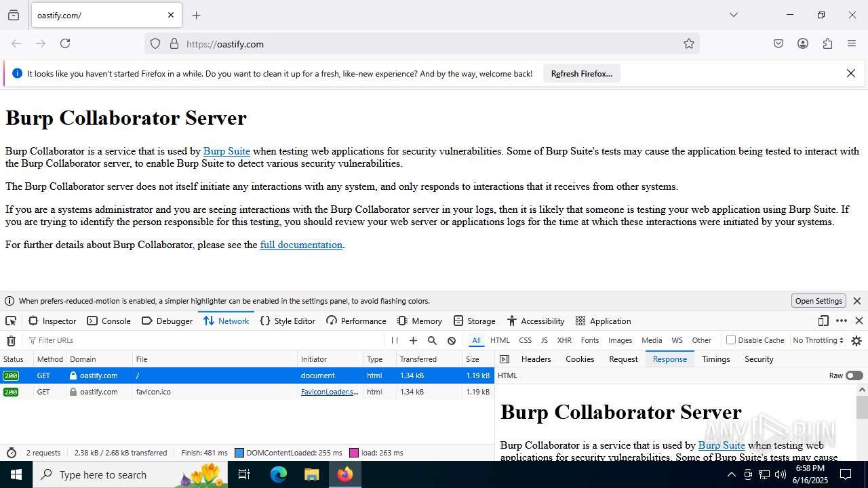Switch to the Console tab
868x488 pixels.
tap(108, 321)
